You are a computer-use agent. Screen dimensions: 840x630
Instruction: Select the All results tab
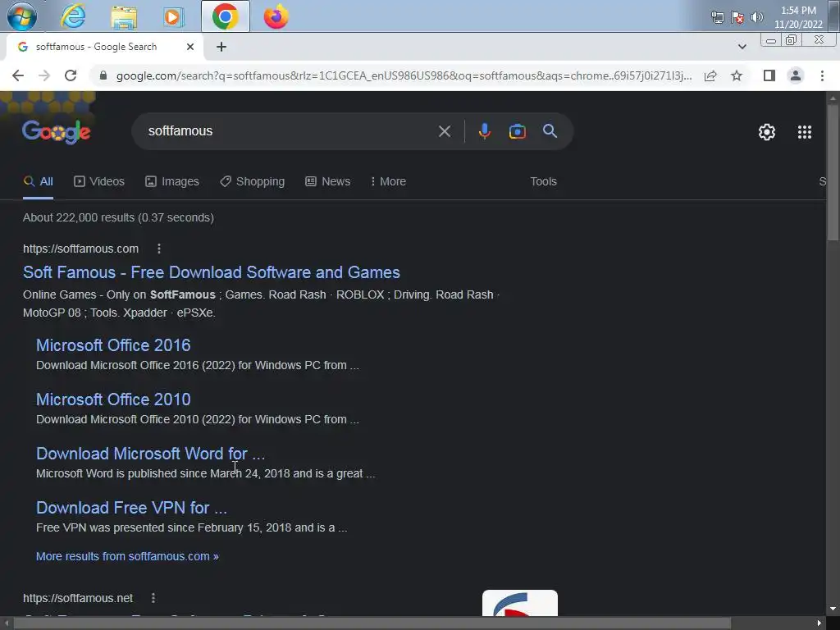point(38,181)
